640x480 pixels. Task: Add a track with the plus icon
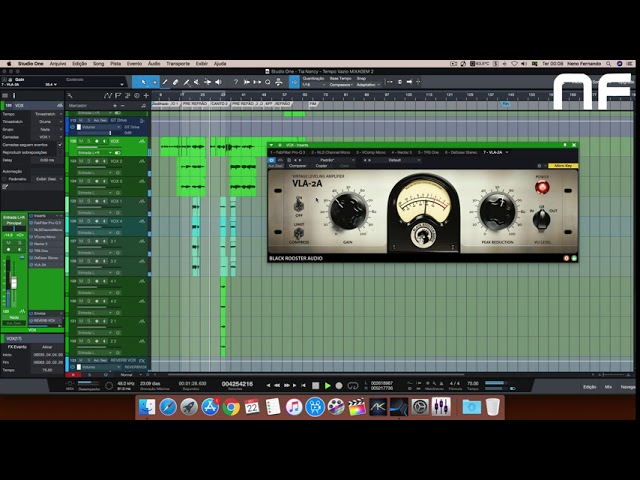[x=146, y=96]
